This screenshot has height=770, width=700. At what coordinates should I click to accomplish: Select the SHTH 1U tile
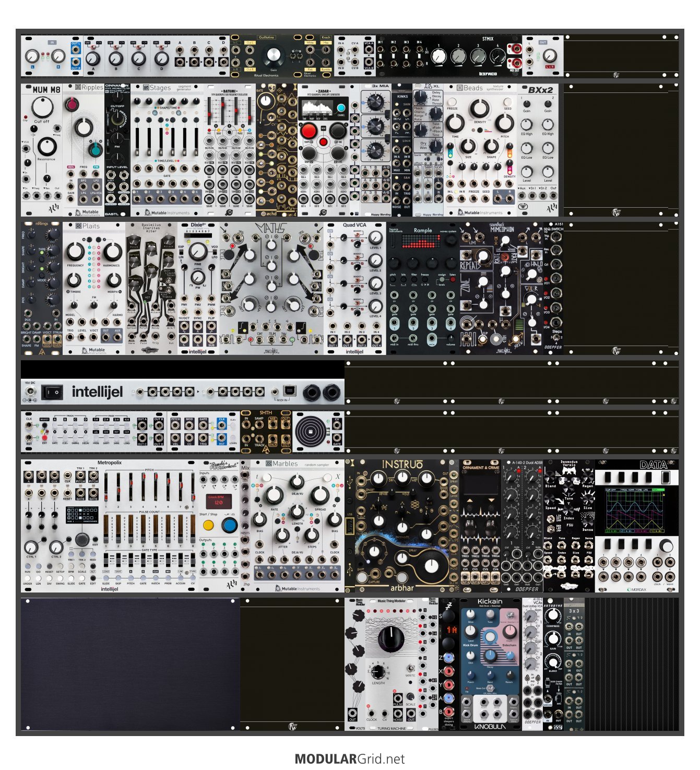point(266,431)
